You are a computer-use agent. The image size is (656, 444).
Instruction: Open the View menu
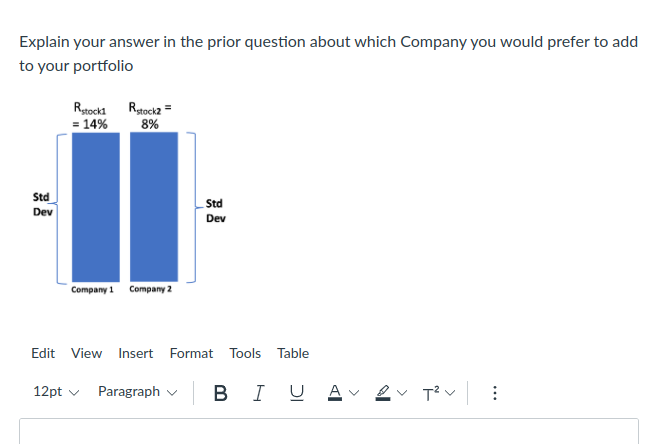86,353
